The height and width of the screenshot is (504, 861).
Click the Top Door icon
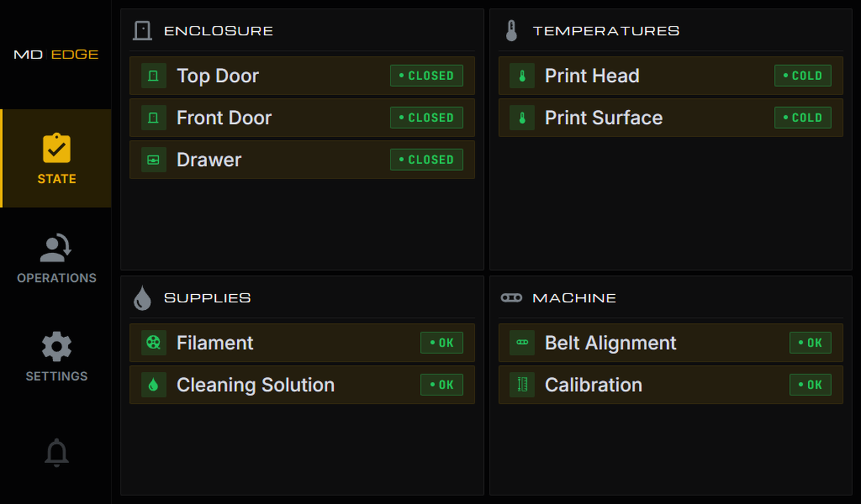pos(153,76)
